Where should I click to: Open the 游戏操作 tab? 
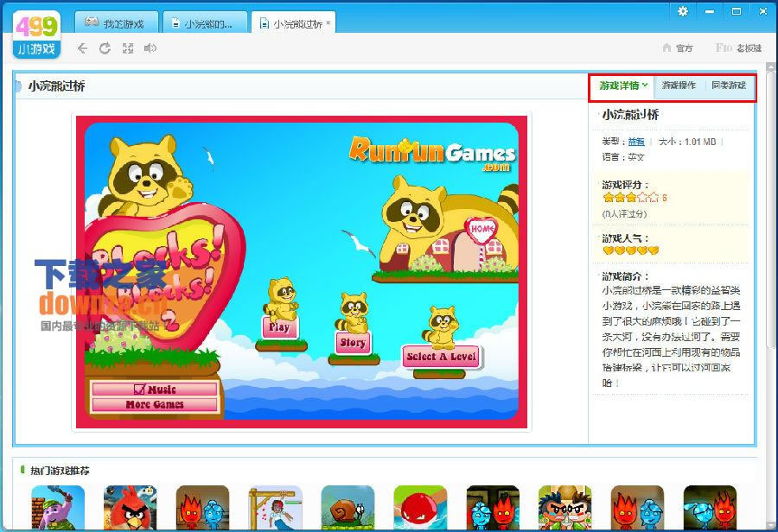[x=679, y=85]
